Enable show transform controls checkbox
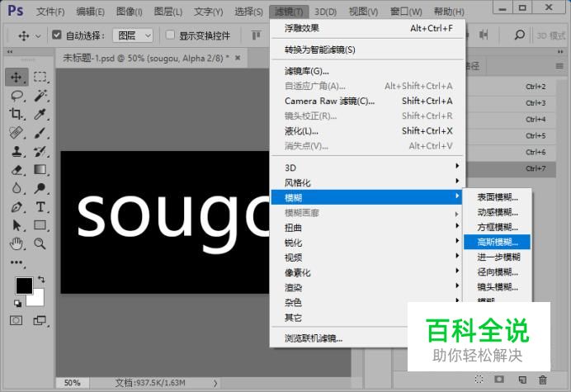Viewport: 571px width, 392px height. tap(170, 35)
